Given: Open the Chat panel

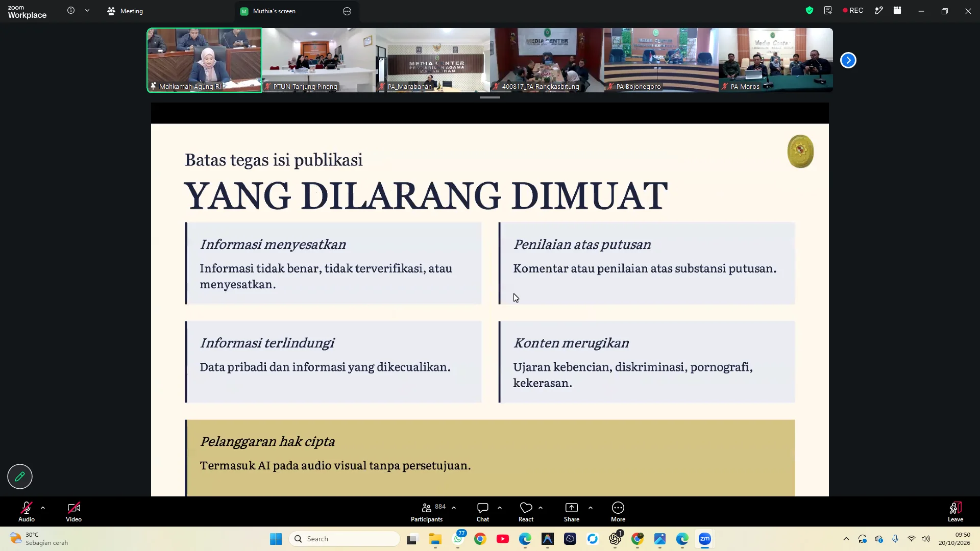Looking at the screenshot, I should click(483, 512).
